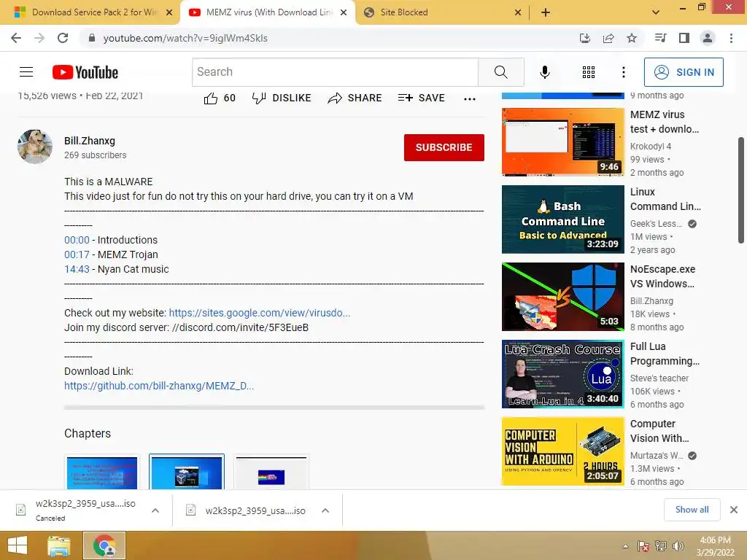This screenshot has height=560, width=747.
Task: Close the MEMZ virus tab
Action: coord(344,12)
